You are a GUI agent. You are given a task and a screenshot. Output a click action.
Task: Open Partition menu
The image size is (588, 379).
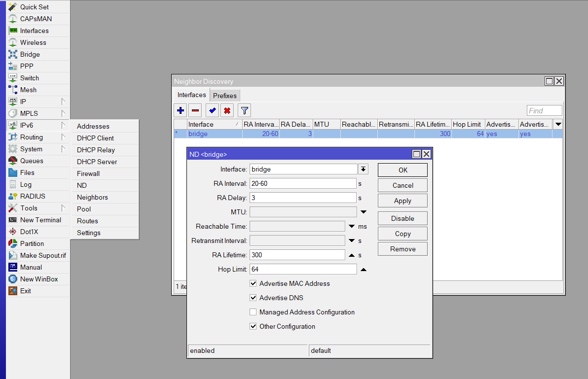coord(38,243)
